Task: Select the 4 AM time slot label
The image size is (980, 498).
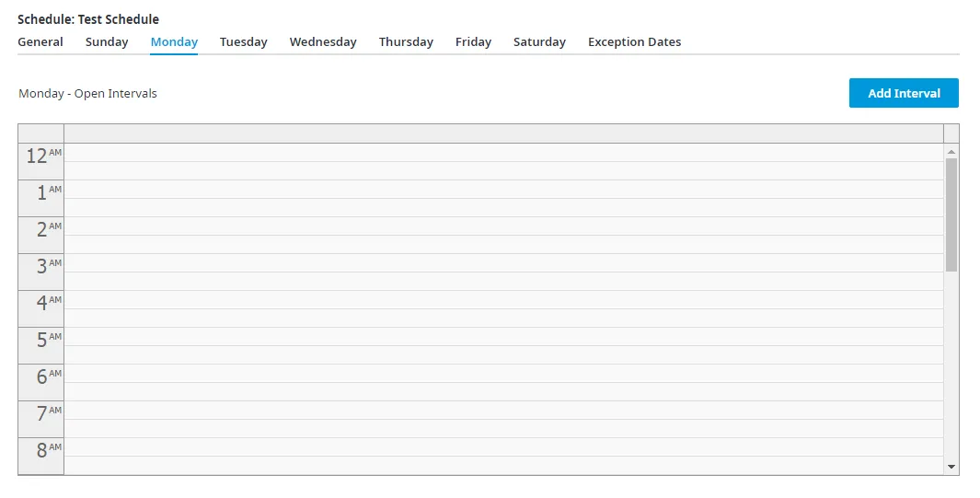Action: [41, 309]
